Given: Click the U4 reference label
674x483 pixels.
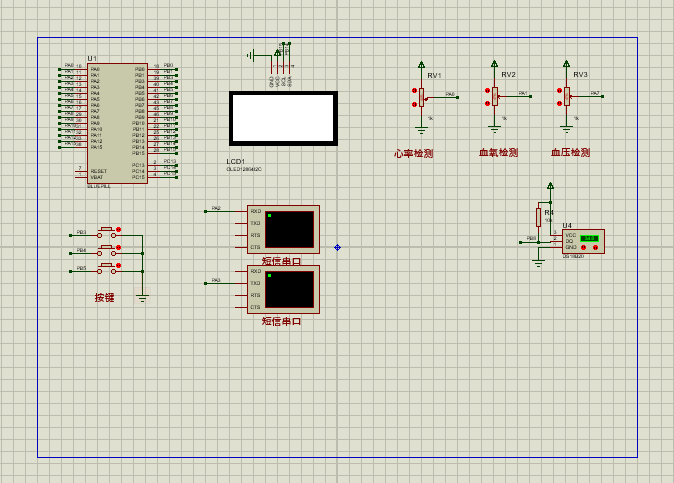Looking at the screenshot, I should (567, 226).
